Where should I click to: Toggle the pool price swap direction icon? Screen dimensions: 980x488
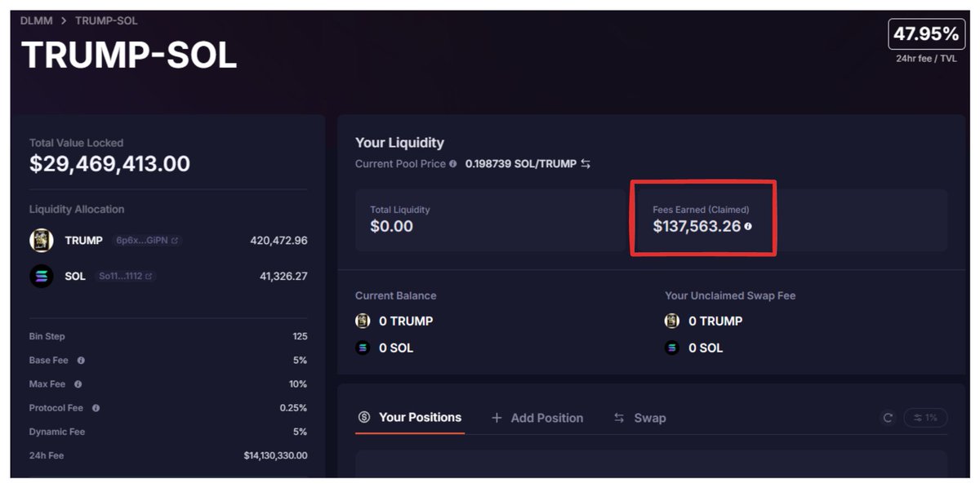point(586,164)
